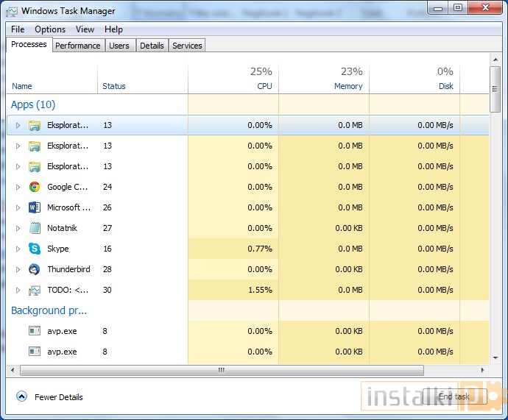Expand the Skype process group
508x420 pixels.
click(x=18, y=249)
